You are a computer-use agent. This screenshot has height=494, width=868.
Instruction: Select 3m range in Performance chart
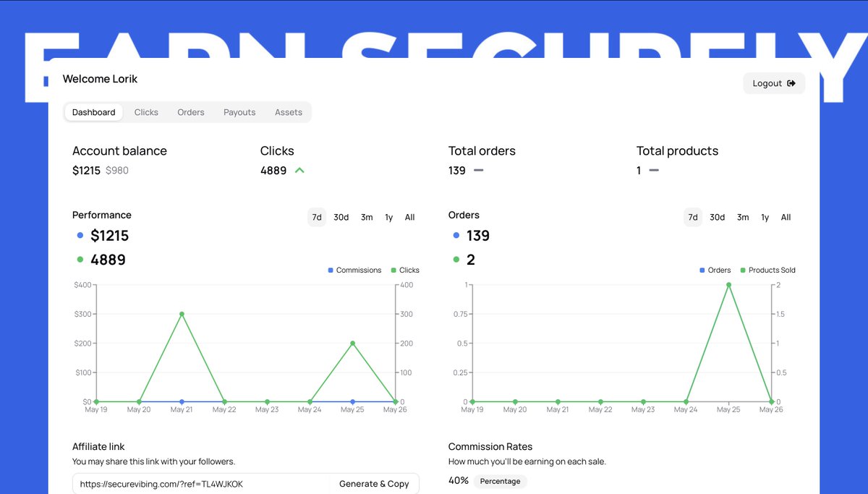[367, 217]
